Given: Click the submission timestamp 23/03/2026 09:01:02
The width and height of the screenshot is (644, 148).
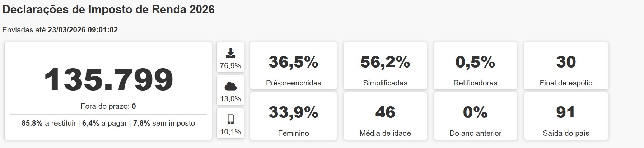Looking at the screenshot, I should click(x=83, y=30).
